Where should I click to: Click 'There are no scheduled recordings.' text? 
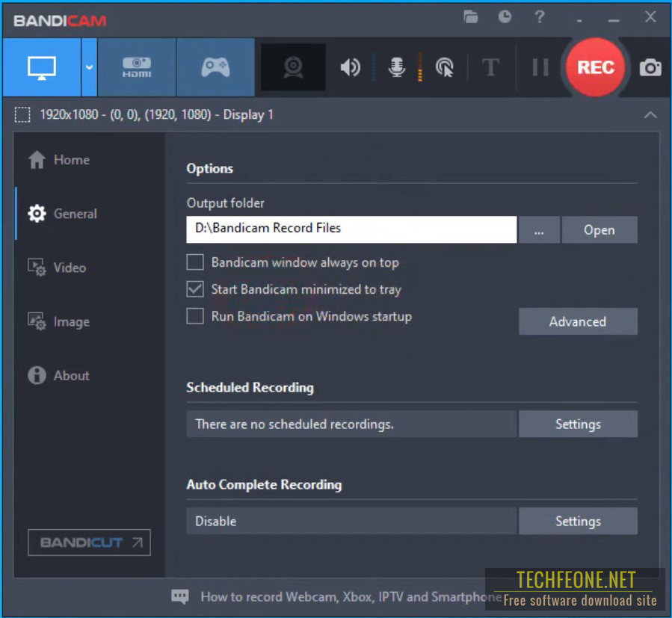[x=295, y=424]
